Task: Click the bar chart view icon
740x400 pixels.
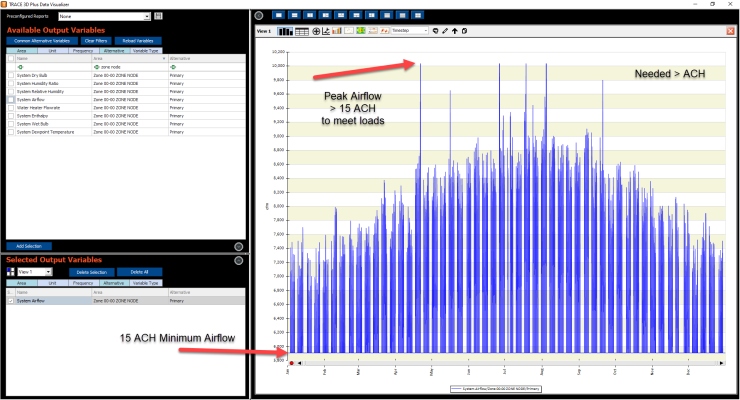Action: click(286, 31)
